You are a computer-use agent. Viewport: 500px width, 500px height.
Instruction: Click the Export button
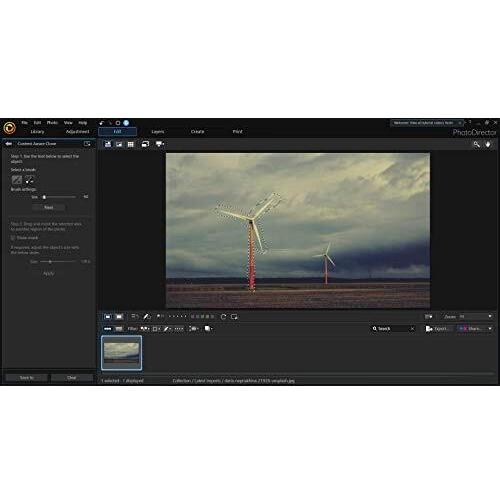[x=438, y=329]
